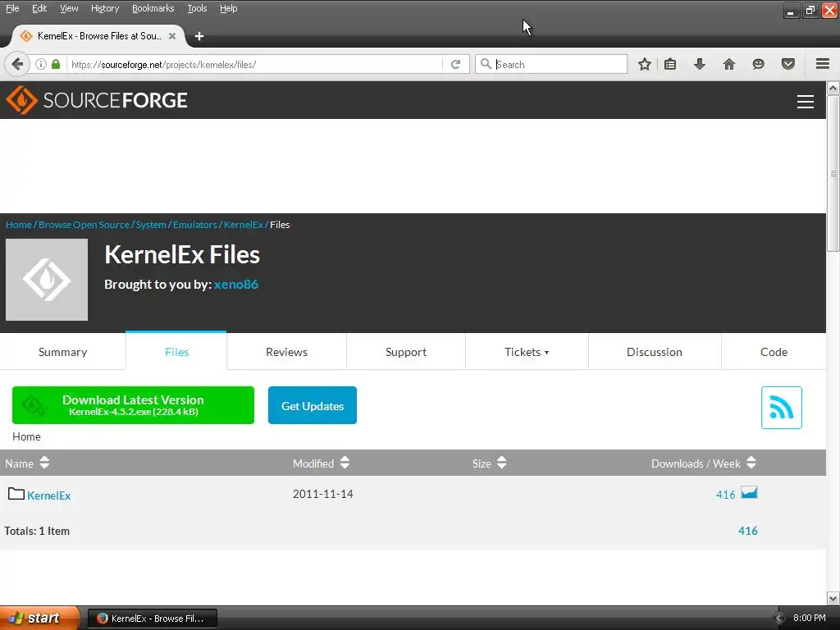The image size is (840, 630).
Task: Open the downloads arrow icon
Action: (x=700, y=64)
